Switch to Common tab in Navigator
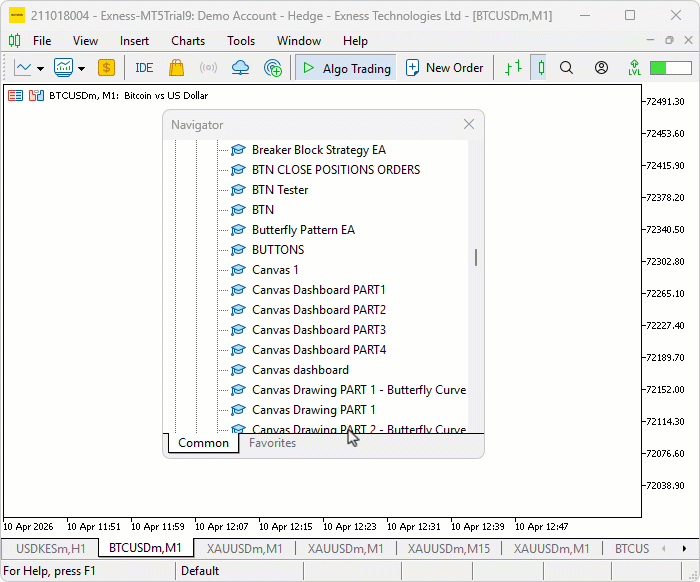The height and width of the screenshot is (582, 700). point(203,443)
